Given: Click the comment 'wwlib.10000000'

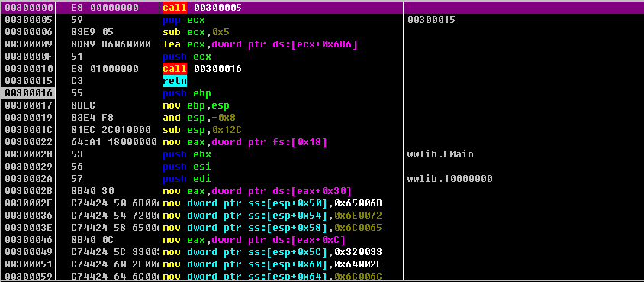Looking at the screenshot, I should (449, 179).
